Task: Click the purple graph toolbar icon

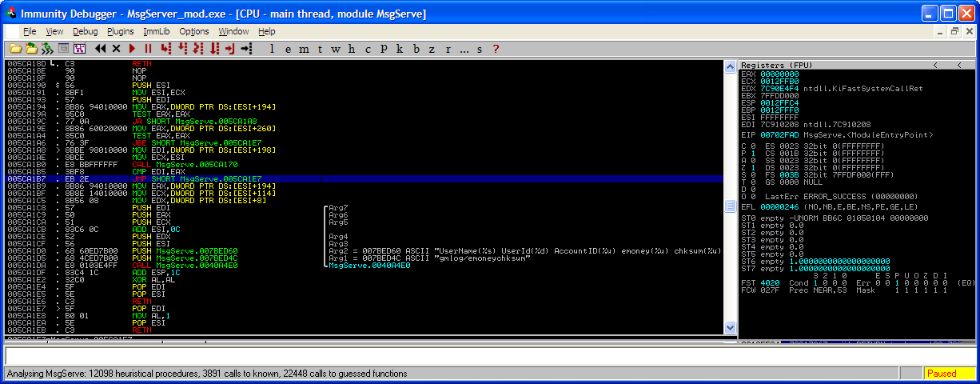Action: tap(79, 49)
